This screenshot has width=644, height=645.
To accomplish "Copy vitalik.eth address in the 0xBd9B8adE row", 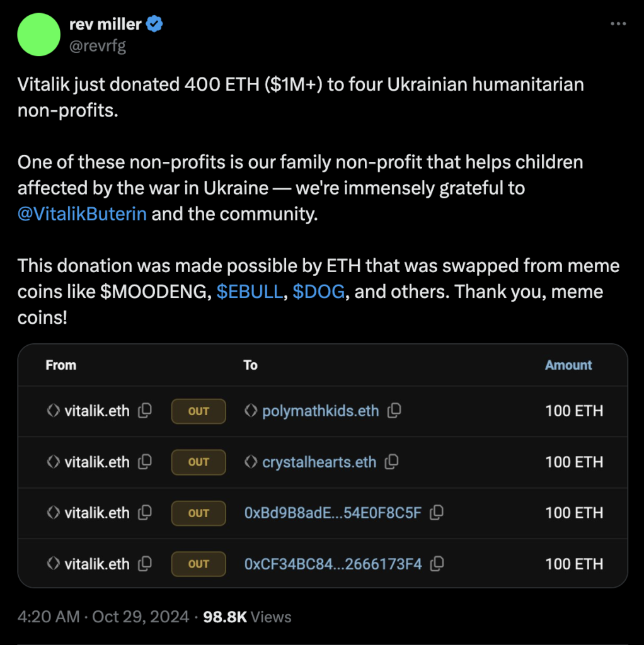I will (145, 513).
